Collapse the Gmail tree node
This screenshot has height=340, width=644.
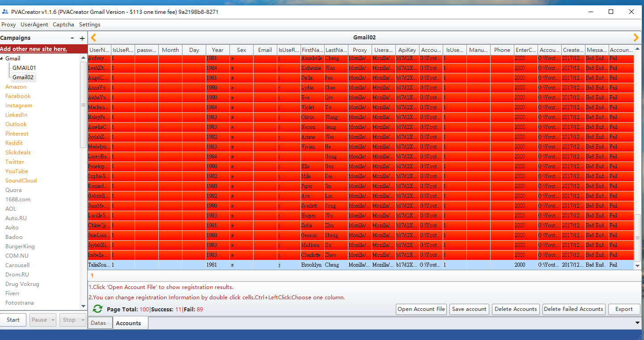tap(2, 59)
